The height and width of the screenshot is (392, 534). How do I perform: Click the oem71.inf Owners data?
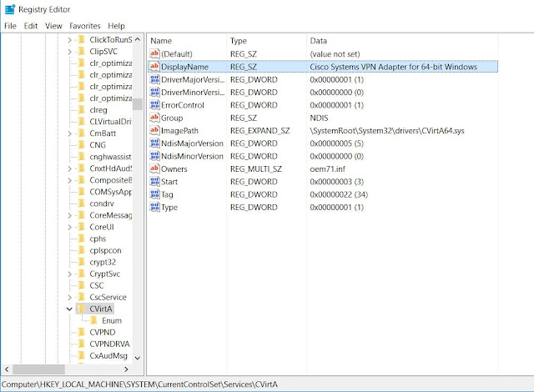(327, 168)
